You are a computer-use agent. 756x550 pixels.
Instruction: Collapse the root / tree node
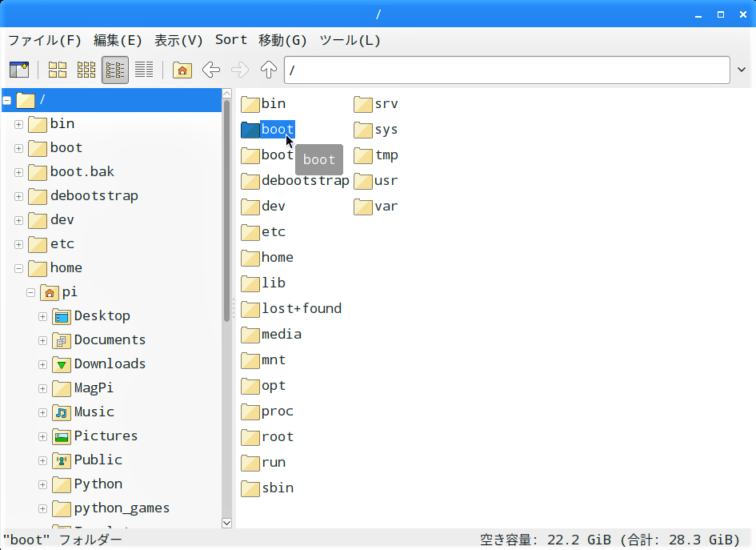coord(6,101)
